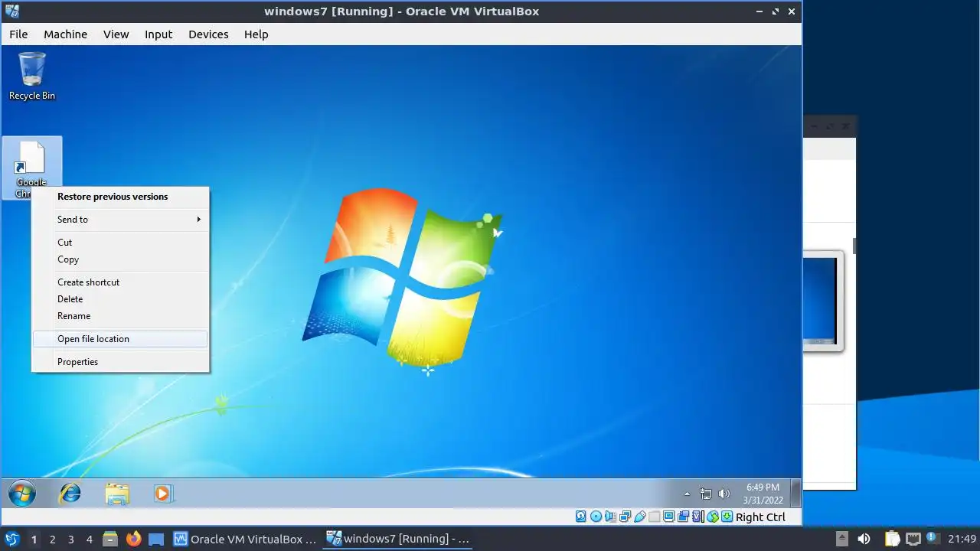Viewport: 980px width, 551px height.
Task: Switch to host workspace 1
Action: pyautogui.click(x=34, y=540)
